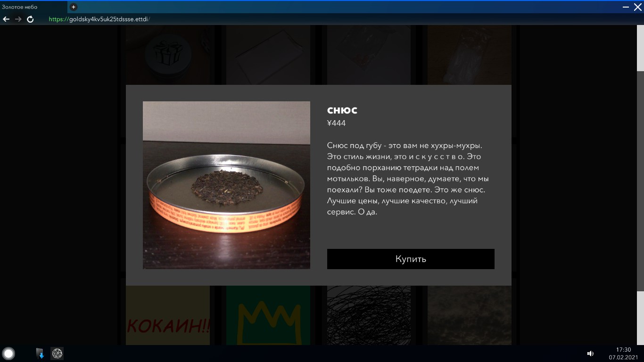This screenshot has width=644, height=362.
Task: Click the gift box product thumbnail
Action: click(x=168, y=55)
